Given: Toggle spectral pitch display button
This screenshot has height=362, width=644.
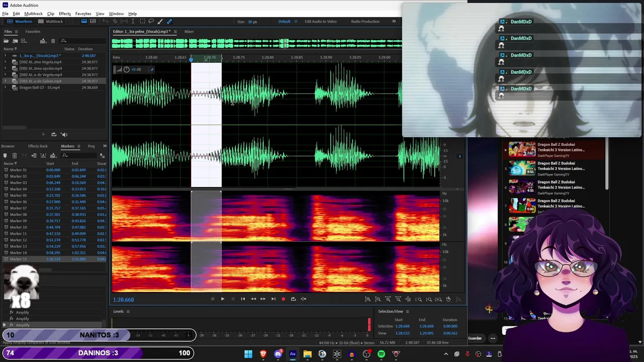Looking at the screenshot, I should click(x=93, y=21).
